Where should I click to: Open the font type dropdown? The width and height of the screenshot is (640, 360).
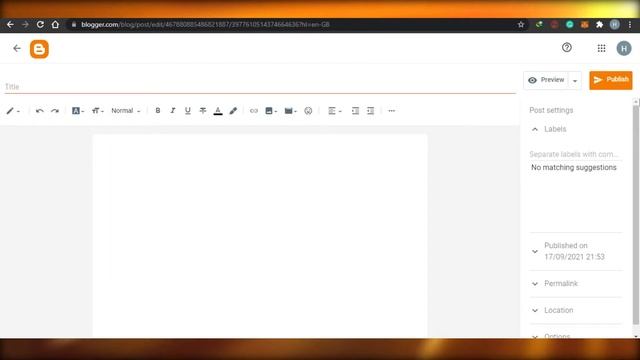tap(78, 111)
